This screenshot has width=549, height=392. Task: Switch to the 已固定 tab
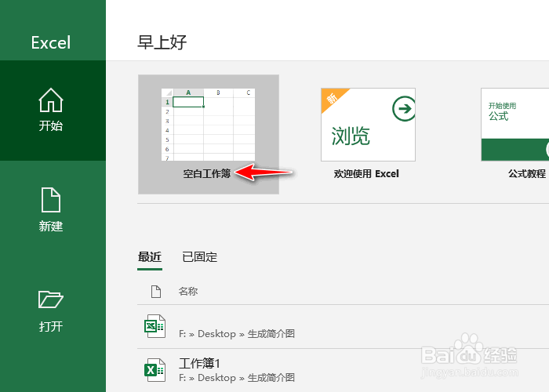[199, 257]
